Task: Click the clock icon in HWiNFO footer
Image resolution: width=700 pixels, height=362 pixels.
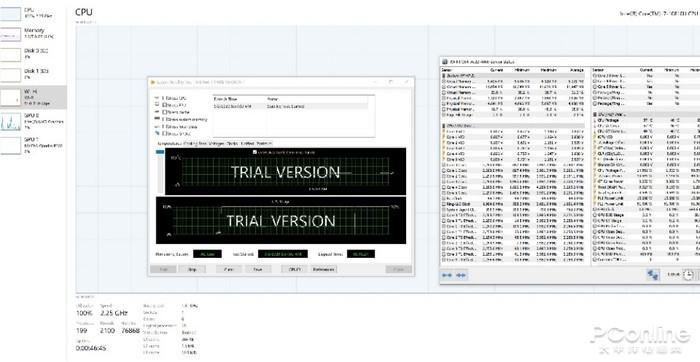Action: click(x=688, y=275)
